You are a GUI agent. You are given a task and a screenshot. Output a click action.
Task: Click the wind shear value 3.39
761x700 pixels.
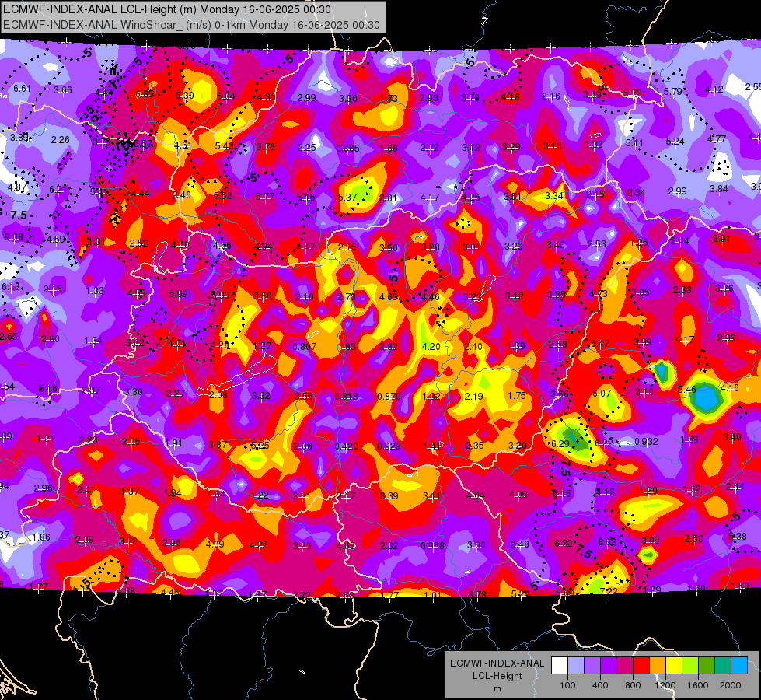pos(389,496)
